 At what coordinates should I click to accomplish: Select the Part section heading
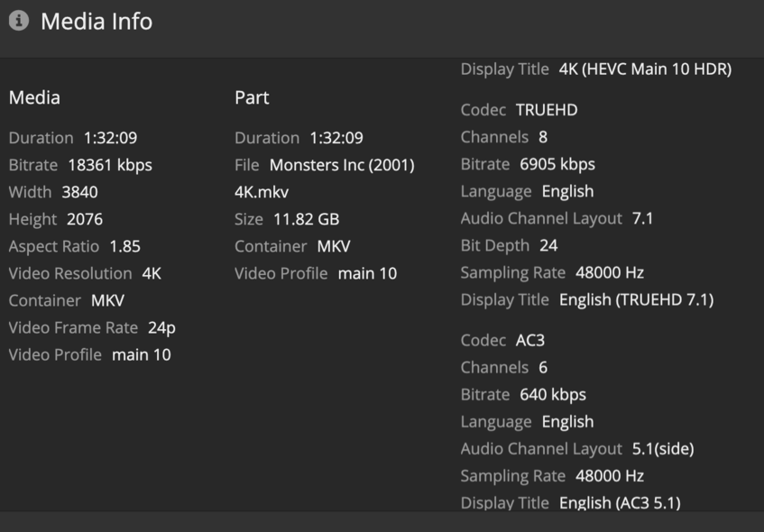coord(252,97)
